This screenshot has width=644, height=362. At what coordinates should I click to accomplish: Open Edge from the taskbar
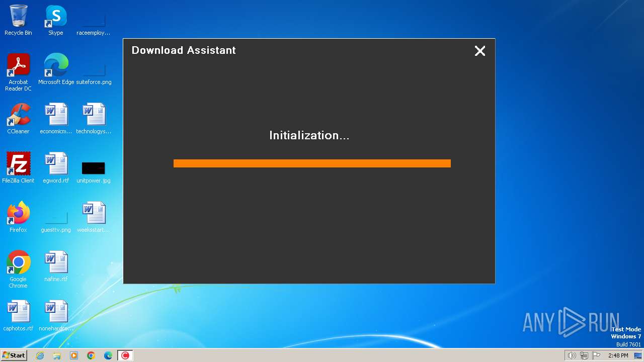click(x=108, y=355)
